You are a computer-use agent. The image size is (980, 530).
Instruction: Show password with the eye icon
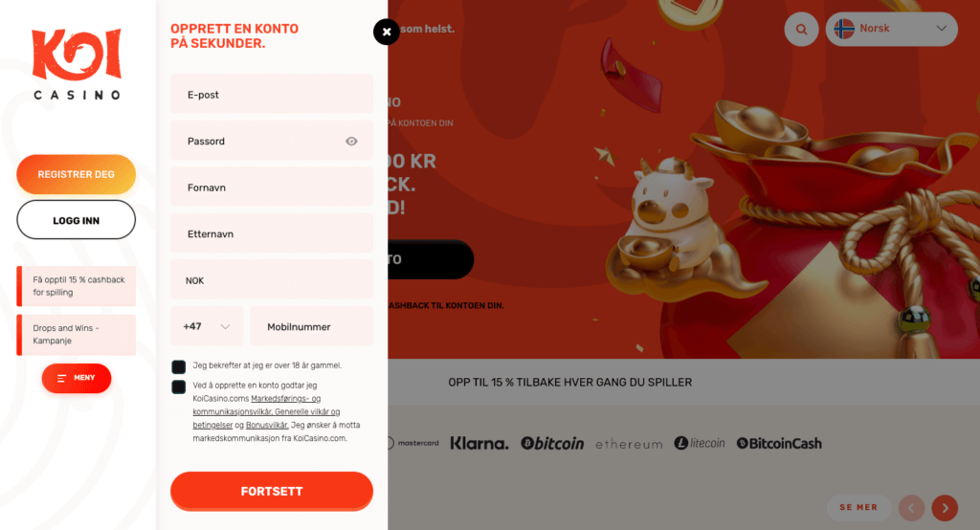point(352,142)
